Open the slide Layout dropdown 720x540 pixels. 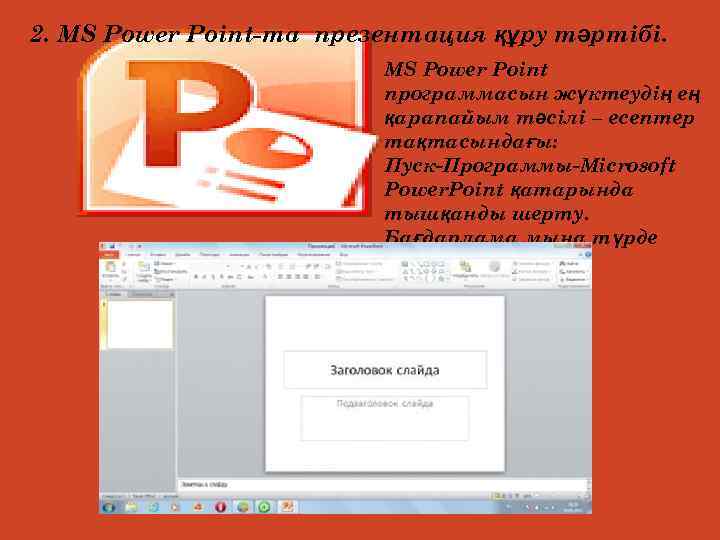coord(164,264)
